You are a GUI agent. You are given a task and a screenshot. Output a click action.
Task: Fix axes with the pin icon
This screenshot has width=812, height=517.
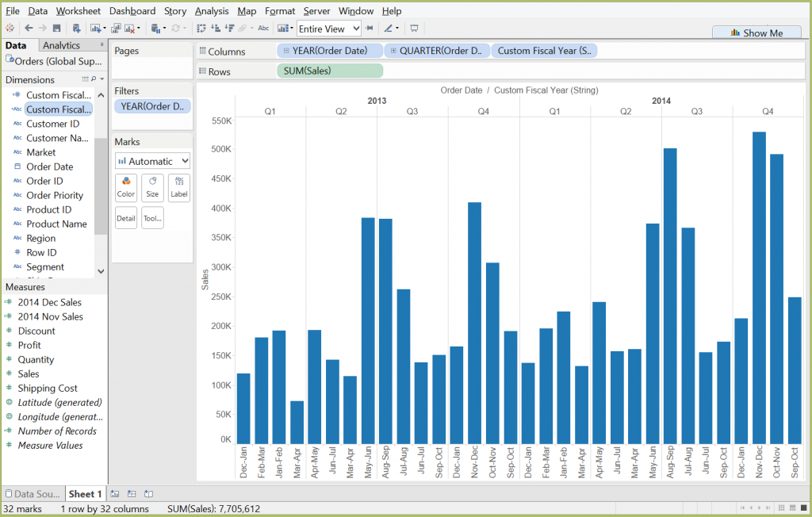click(x=370, y=28)
